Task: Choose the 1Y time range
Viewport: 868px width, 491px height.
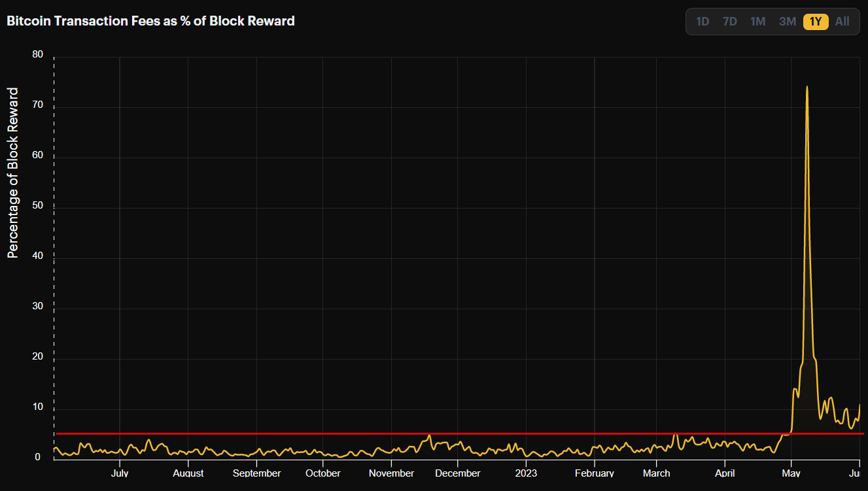Action: [816, 22]
